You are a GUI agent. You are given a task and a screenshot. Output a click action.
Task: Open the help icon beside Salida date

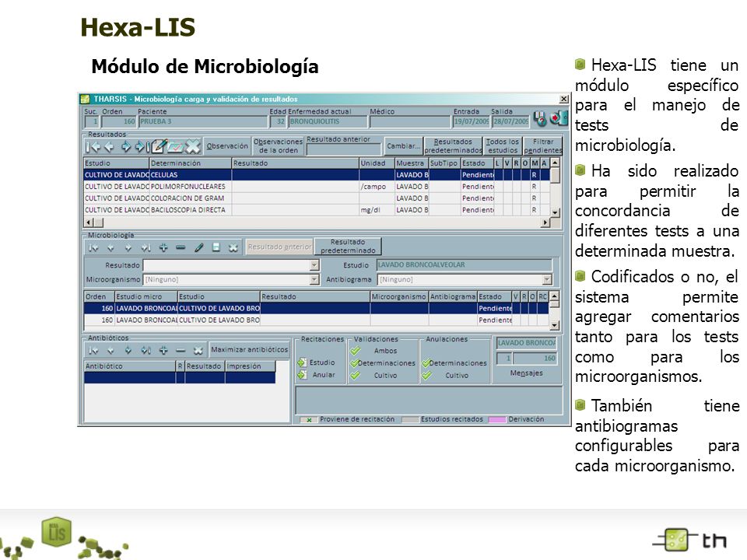coord(540,118)
